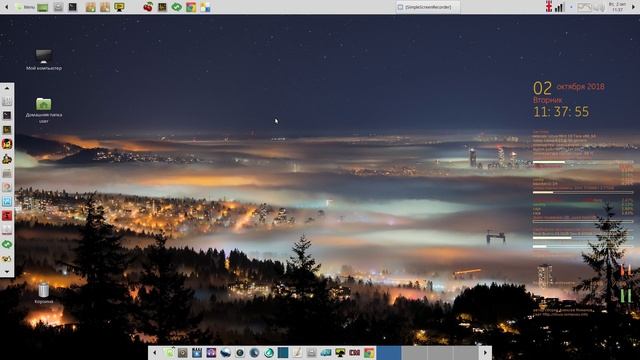Open the network signal bars tray icon
This screenshot has width=640, height=360.
(559, 7)
